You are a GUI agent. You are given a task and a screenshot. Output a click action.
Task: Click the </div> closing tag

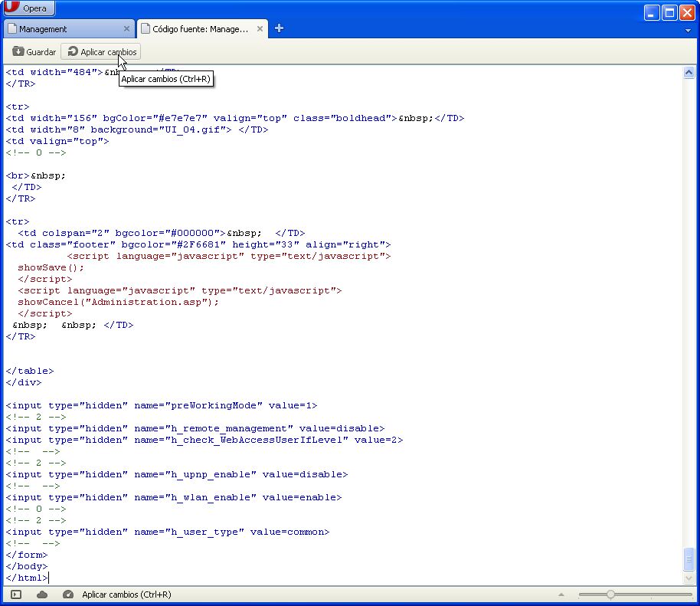(x=23, y=382)
